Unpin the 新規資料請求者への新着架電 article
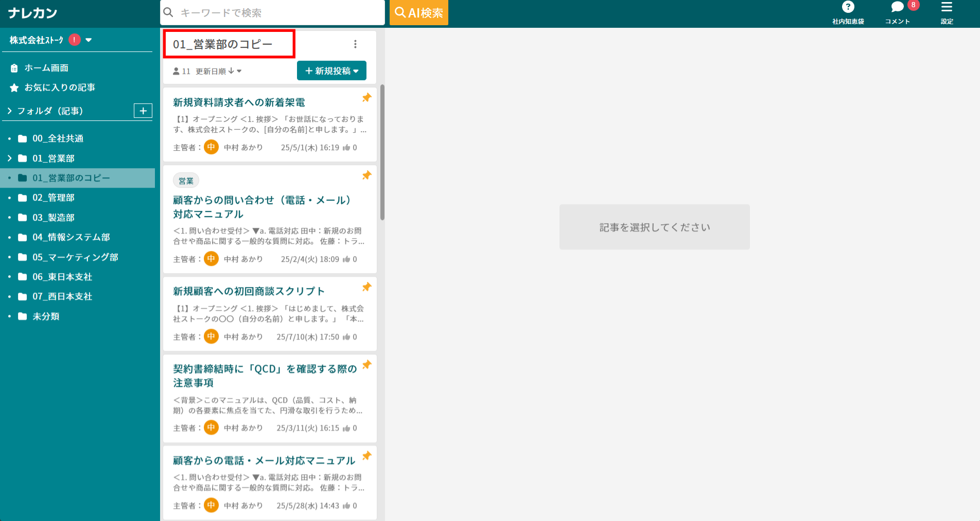 (x=366, y=97)
